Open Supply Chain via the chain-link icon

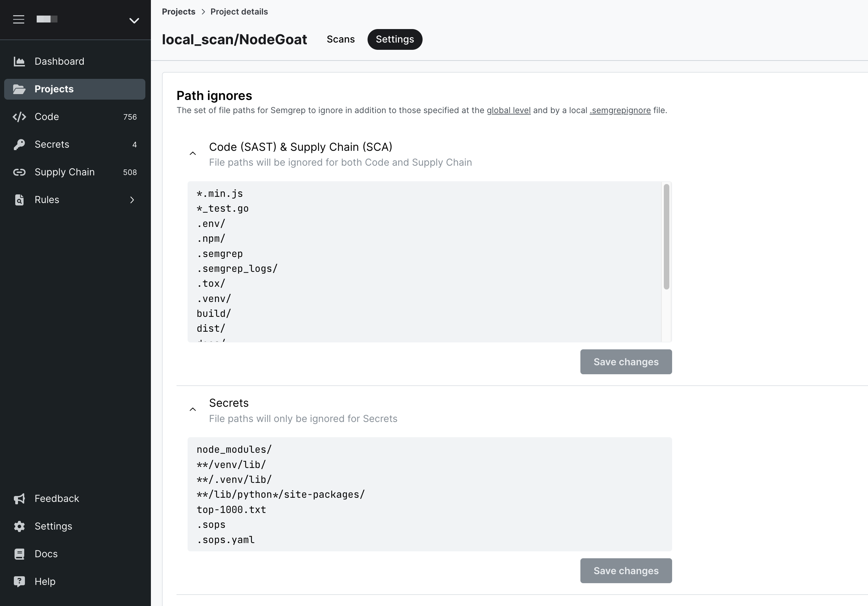click(x=19, y=172)
